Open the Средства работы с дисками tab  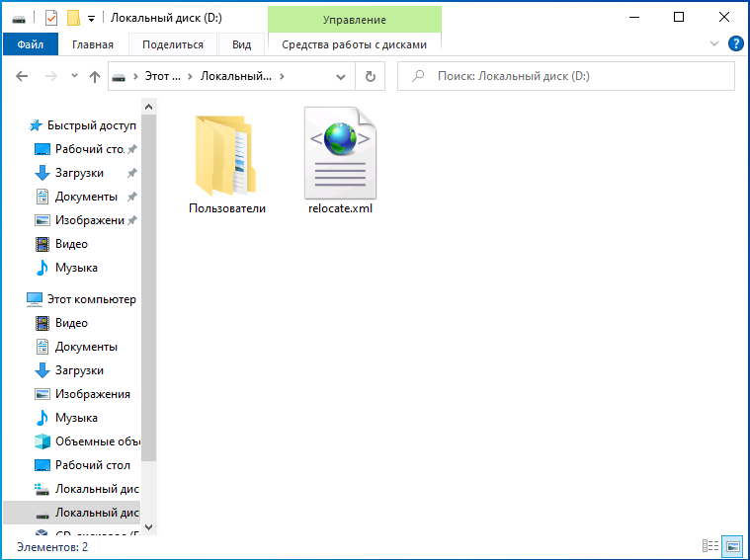tap(354, 44)
